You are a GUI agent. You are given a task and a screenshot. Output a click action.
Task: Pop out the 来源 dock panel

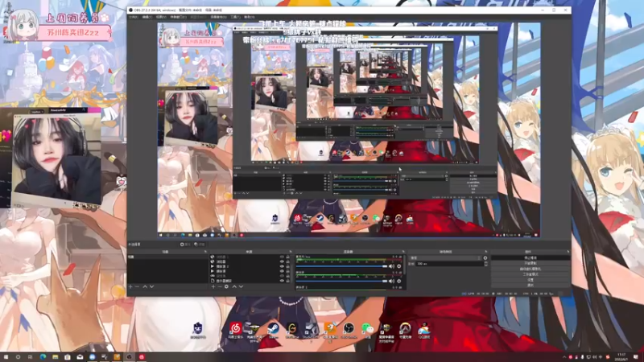(x=291, y=252)
